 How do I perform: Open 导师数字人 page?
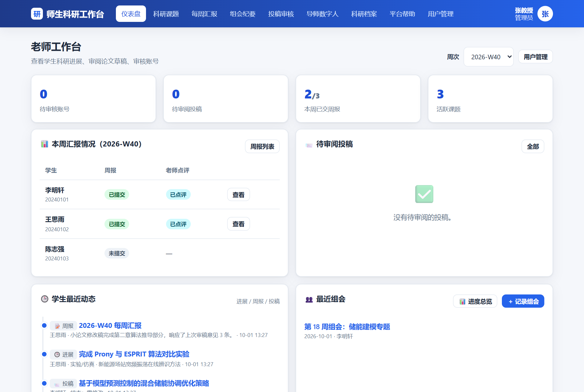pos(322,14)
